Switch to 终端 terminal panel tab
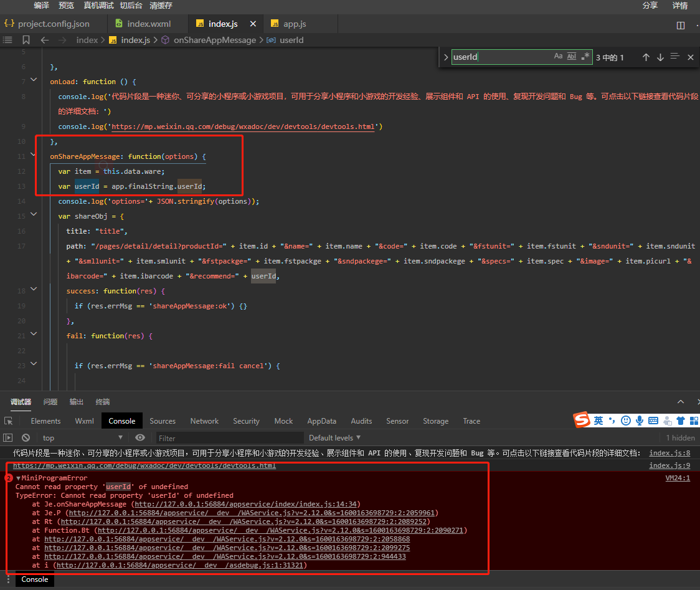Screen dimensions: 700x590 (x=103, y=401)
